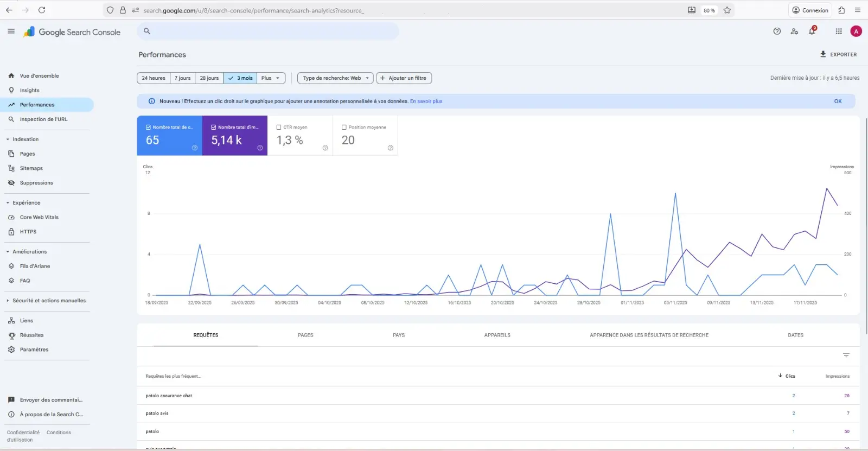This screenshot has width=868, height=451.
Task: Open the En savoir plus link
Action: click(x=426, y=101)
